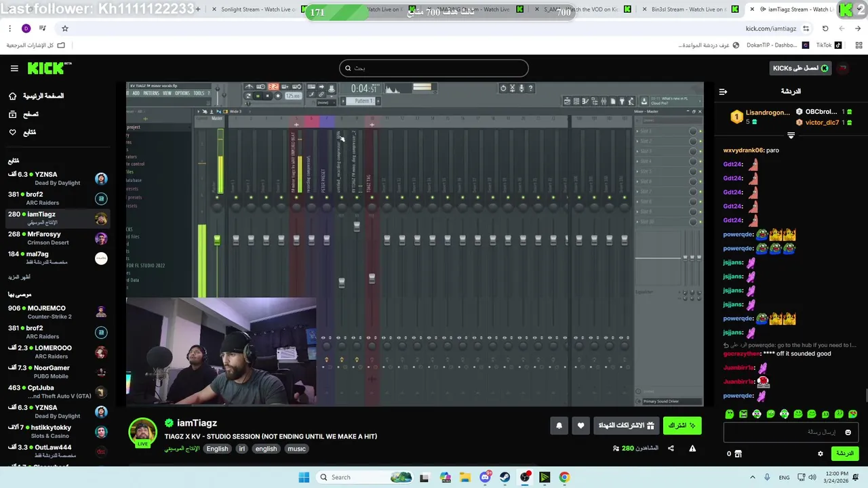The image size is (868, 488).
Task: Select the capitalized English tag
Action: click(x=217, y=449)
